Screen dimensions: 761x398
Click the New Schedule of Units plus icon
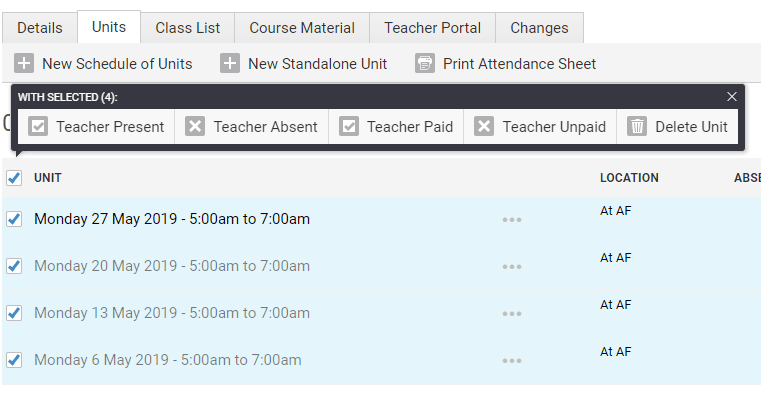pos(24,64)
